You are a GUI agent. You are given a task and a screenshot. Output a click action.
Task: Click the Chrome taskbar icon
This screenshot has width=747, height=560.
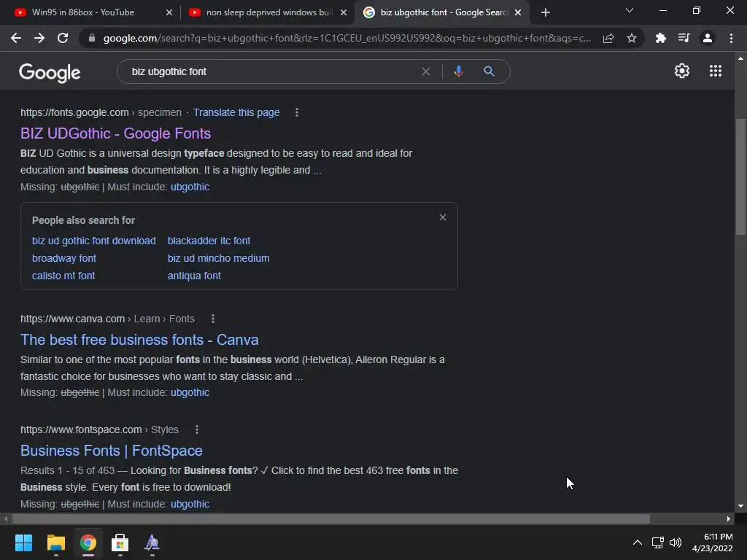point(88,542)
